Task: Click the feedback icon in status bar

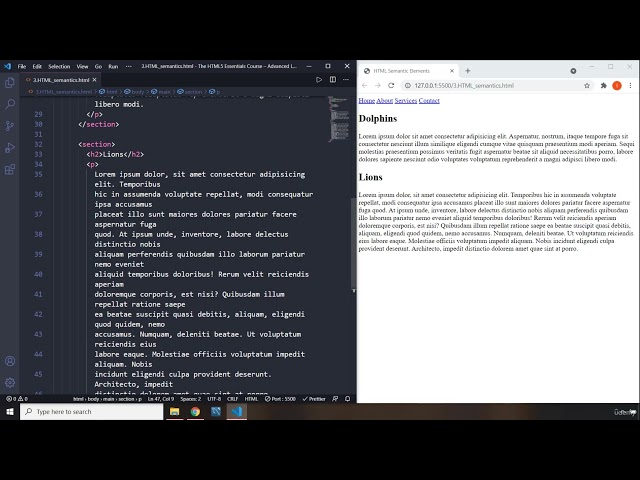Action: pyautogui.click(x=335, y=399)
